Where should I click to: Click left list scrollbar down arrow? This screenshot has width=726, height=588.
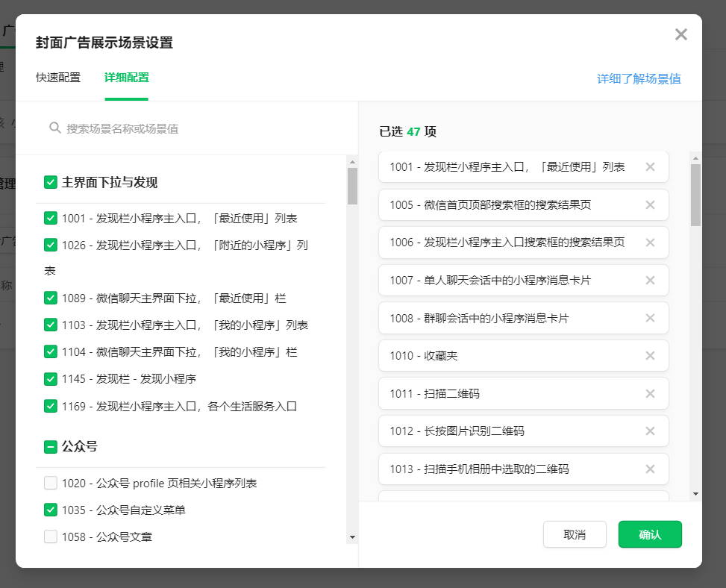[352, 537]
